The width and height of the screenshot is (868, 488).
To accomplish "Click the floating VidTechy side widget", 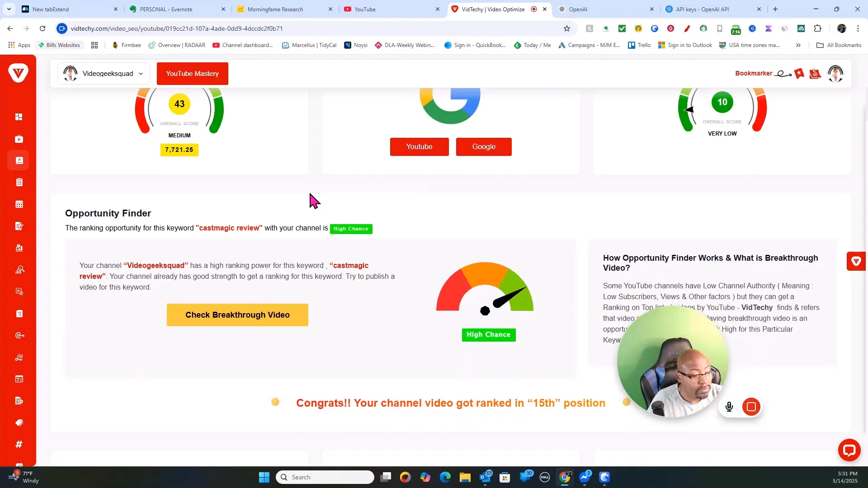I will [856, 261].
